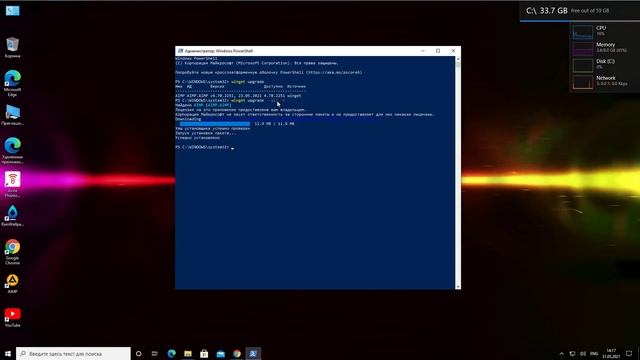The width and height of the screenshot is (640, 360).
Task: Open the network icon in system tray
Action: click(572, 353)
